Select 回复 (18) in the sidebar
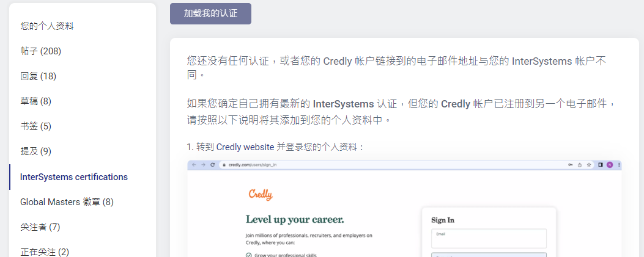 [38, 76]
